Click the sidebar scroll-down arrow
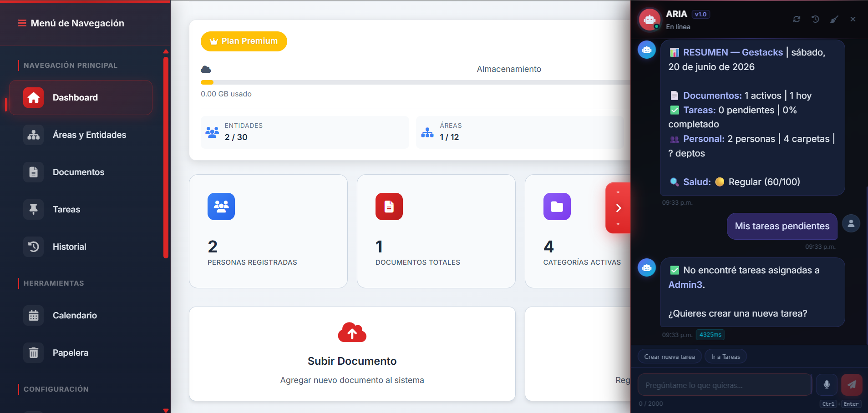Image resolution: width=868 pixels, height=413 pixels. click(166, 410)
